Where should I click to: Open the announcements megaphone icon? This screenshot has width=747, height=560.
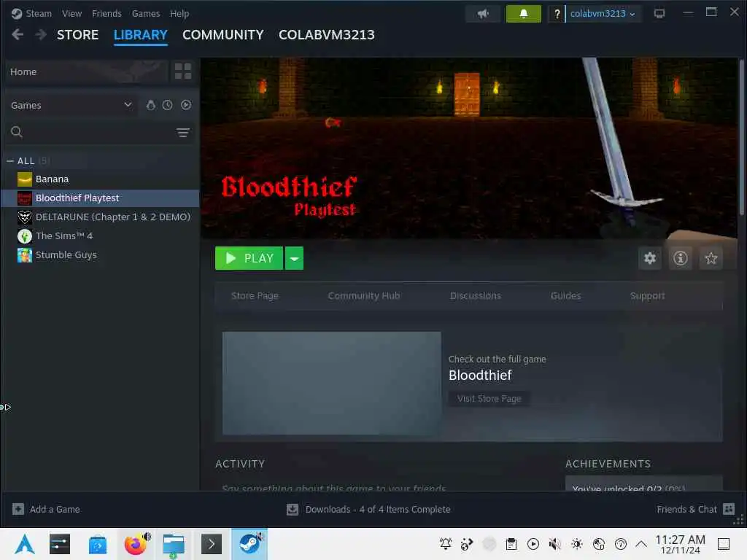click(x=483, y=14)
